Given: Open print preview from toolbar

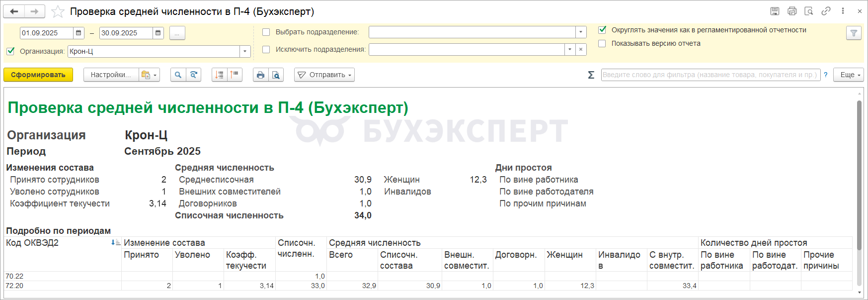Looking at the screenshot, I should click(276, 75).
